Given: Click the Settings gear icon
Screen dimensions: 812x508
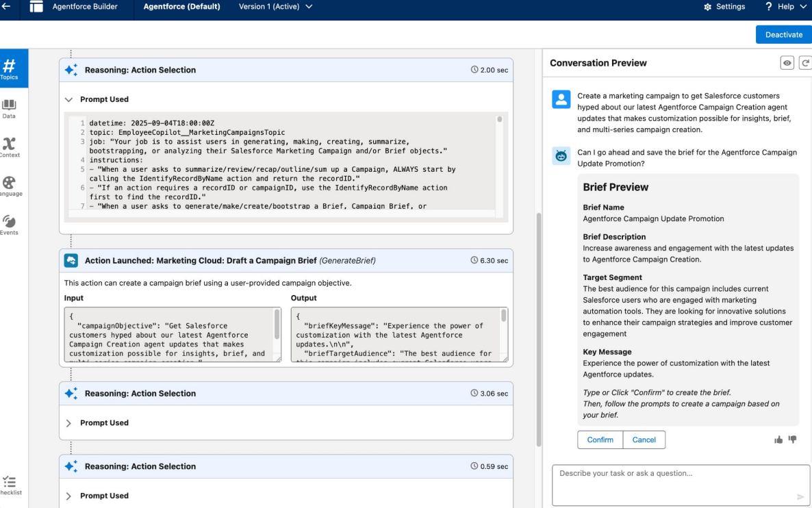Looking at the screenshot, I should pos(707,7).
